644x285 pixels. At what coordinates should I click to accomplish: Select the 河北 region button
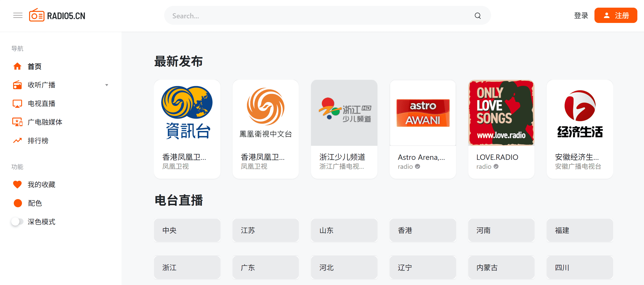(344, 267)
